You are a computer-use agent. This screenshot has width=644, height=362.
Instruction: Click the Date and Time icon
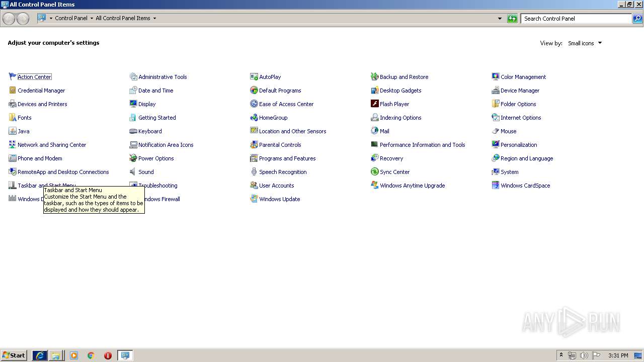click(133, 90)
